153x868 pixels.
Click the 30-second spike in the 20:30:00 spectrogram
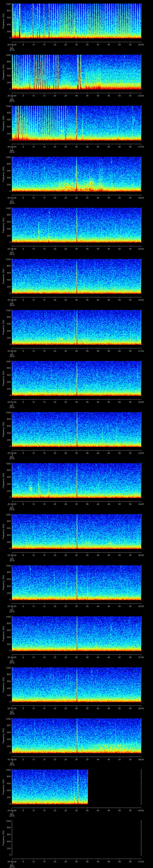[77, 327]
